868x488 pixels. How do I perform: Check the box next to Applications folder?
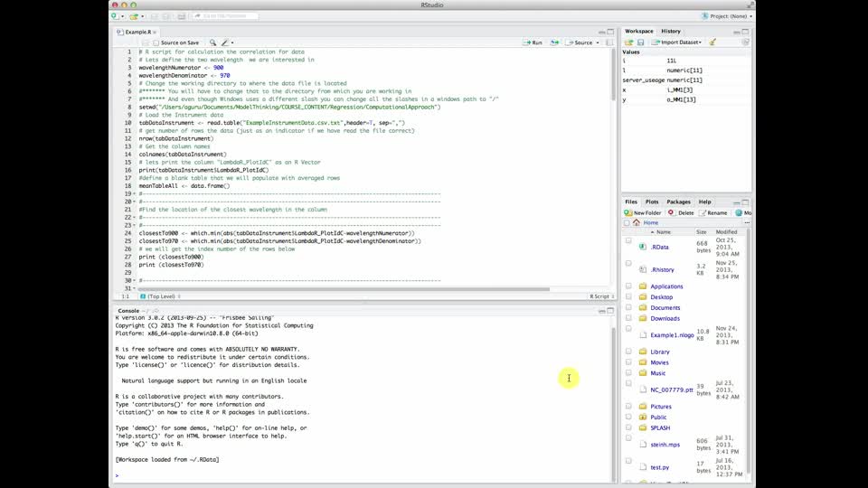tap(628, 286)
